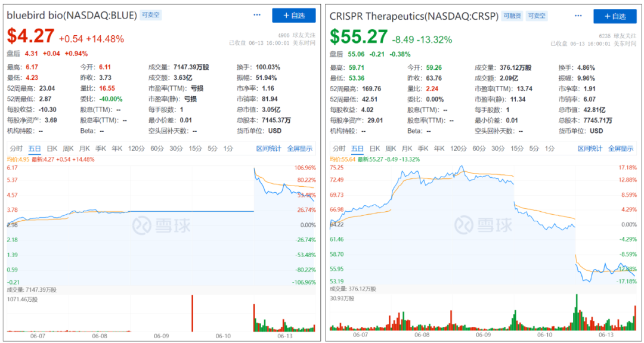Click the 06-09 date label on CRISPR chart
Screen dimensions: 644x343
click(484, 336)
